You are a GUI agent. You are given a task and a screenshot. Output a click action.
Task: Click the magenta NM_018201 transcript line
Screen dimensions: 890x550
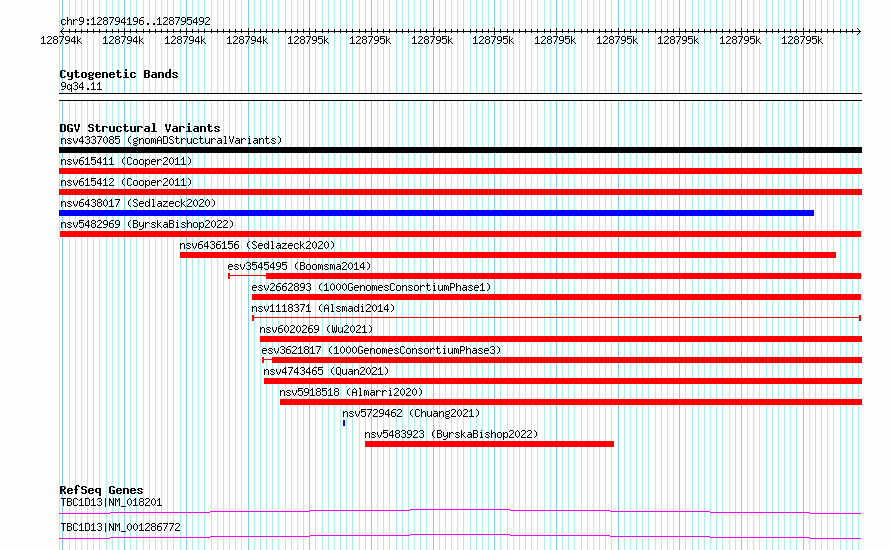460,511
